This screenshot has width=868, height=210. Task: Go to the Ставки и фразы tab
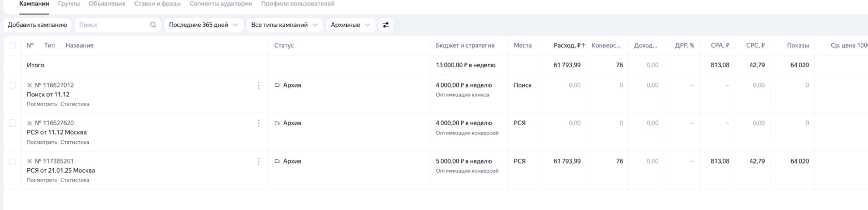pyautogui.click(x=157, y=4)
